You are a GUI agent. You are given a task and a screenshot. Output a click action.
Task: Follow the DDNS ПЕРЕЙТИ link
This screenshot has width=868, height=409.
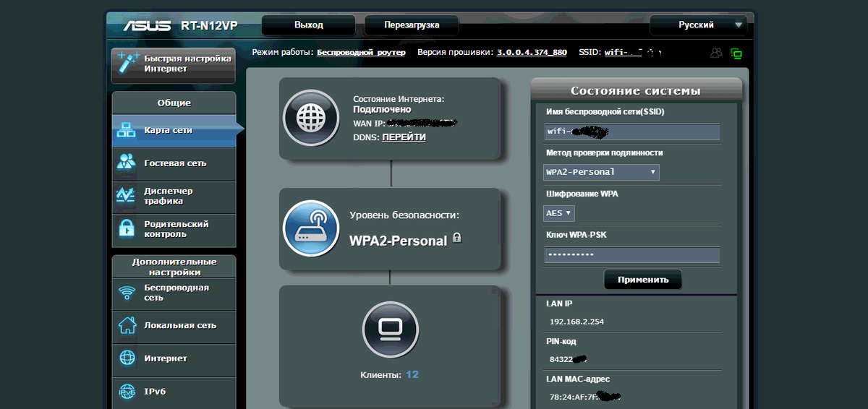(404, 137)
